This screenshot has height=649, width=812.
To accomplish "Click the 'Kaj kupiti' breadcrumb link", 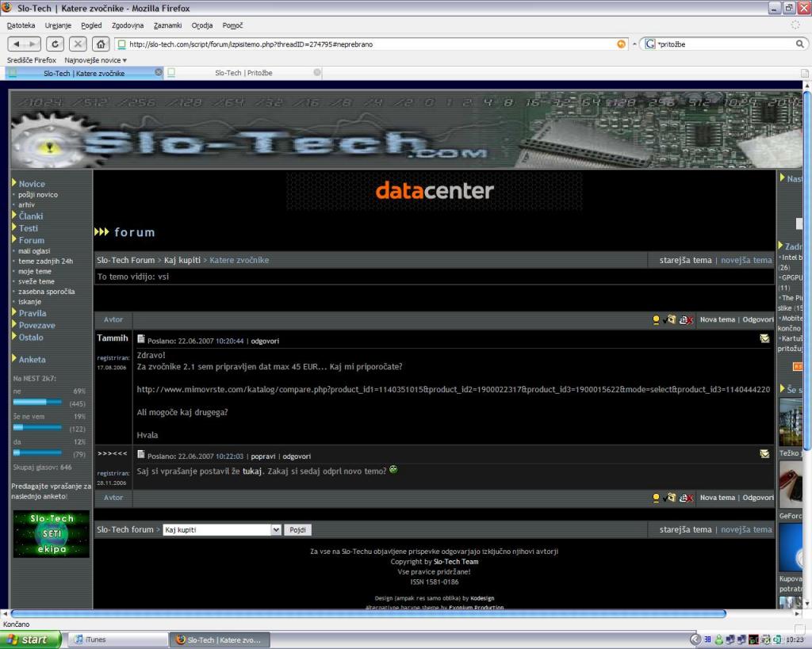I will (182, 261).
